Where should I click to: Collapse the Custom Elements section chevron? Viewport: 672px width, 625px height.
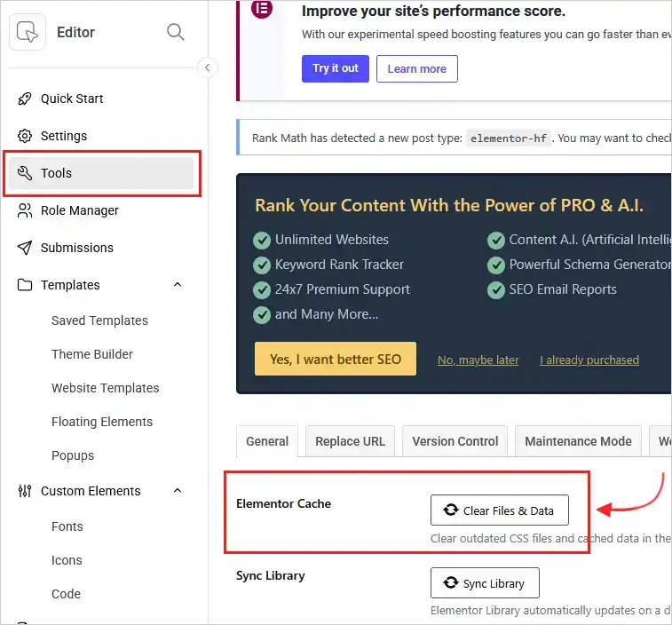178,491
